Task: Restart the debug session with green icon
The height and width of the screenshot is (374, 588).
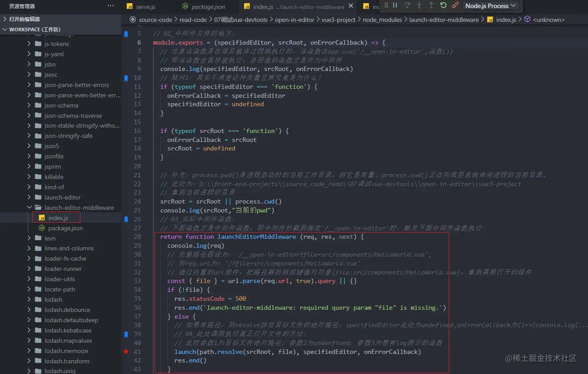Action: [443, 5]
